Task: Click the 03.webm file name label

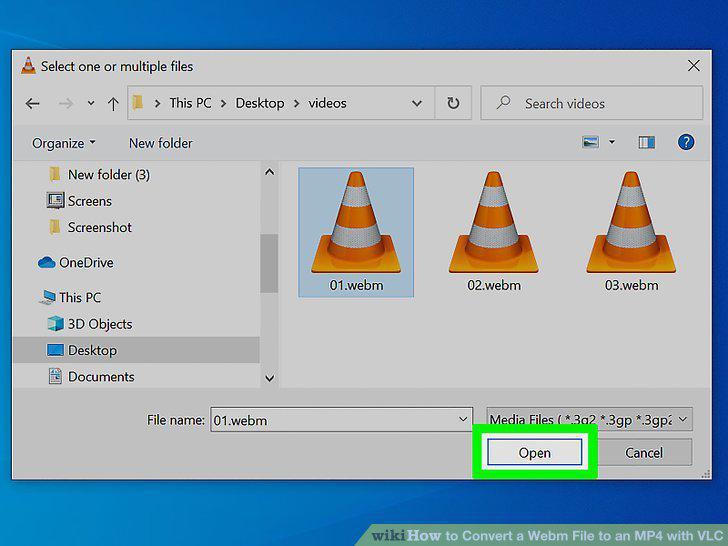Action: (631, 285)
